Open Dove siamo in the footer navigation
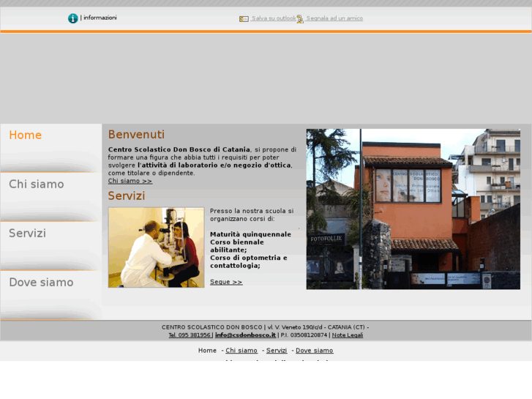Screen dimensions: 532x399 pos(314,351)
